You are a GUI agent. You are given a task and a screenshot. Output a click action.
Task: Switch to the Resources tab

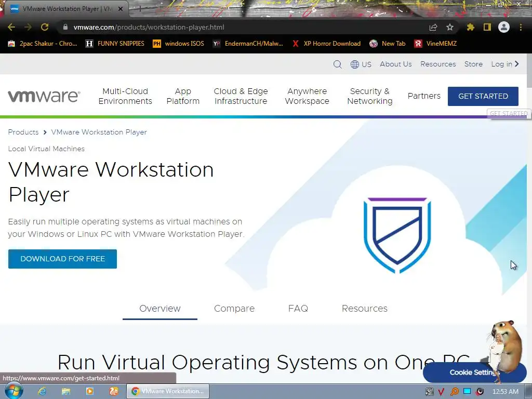tap(364, 309)
